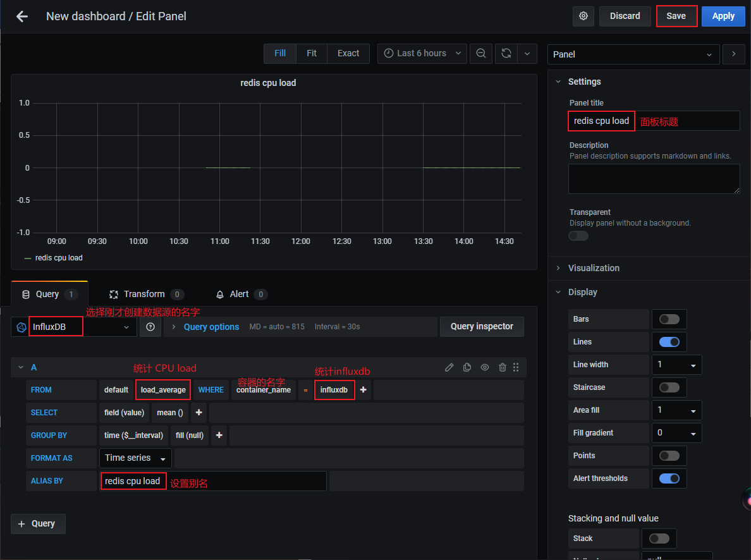This screenshot has height=560, width=751.
Task: Turn off the Lines toggle
Action: [669, 342]
